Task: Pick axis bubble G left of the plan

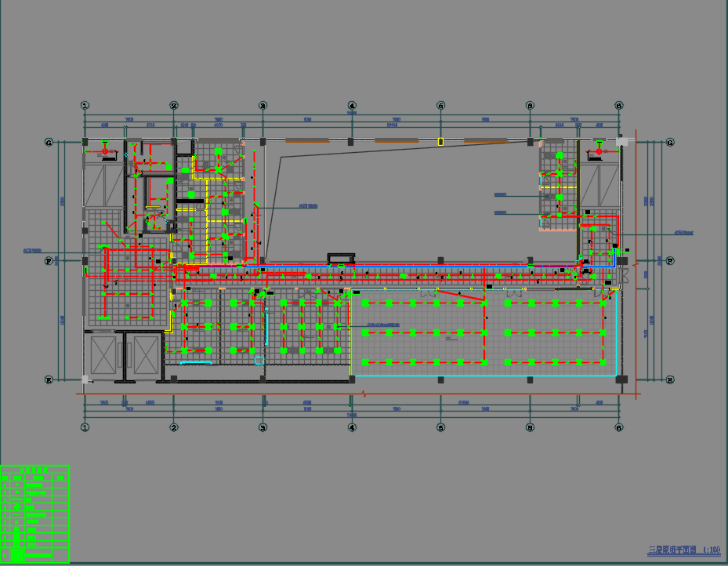Action: click(49, 143)
